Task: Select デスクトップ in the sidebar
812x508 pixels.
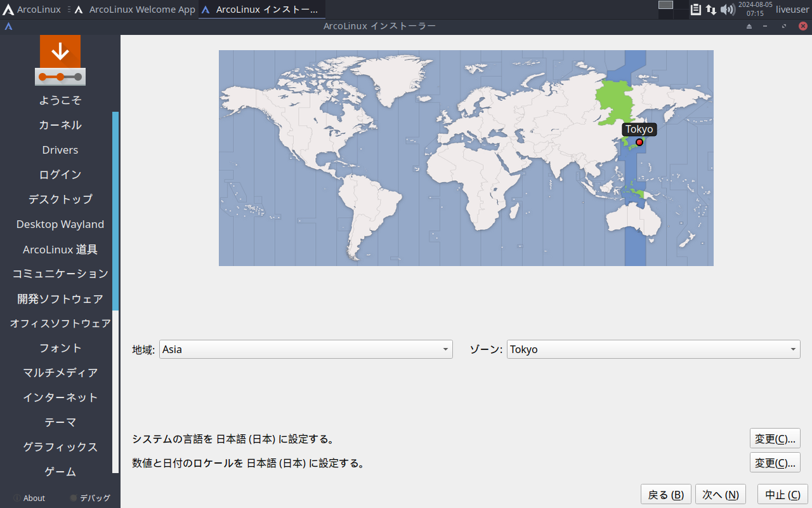Action: (60, 199)
